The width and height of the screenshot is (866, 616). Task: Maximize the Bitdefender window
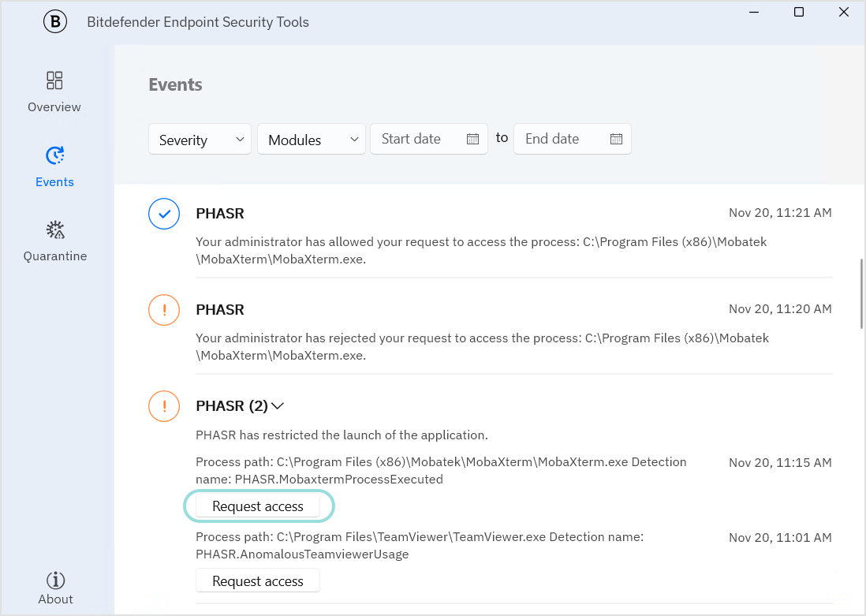799,12
